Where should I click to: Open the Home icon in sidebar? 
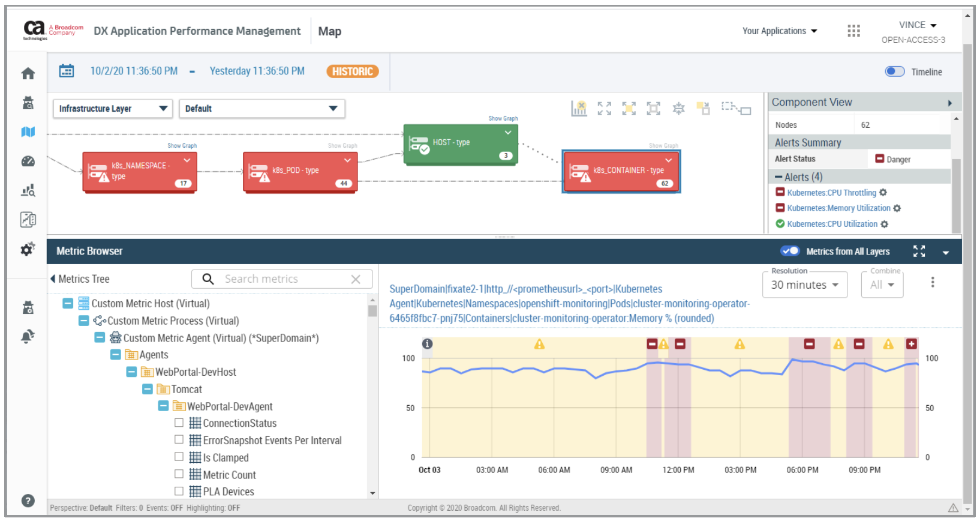tap(28, 73)
